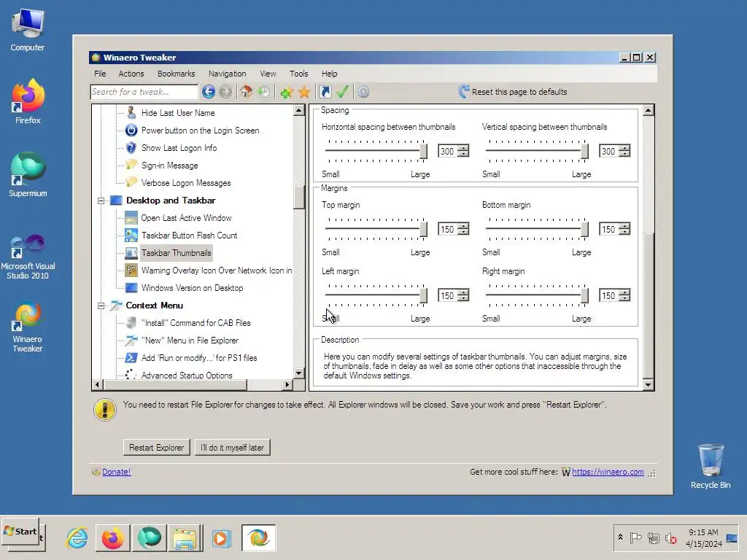Image resolution: width=747 pixels, height=560 pixels.
Task: Click the tree pane scroll up arrow
Action: tap(298, 111)
